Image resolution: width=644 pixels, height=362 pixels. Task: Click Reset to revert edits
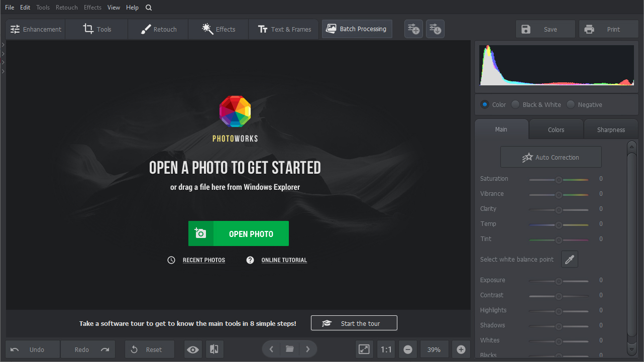pyautogui.click(x=150, y=349)
